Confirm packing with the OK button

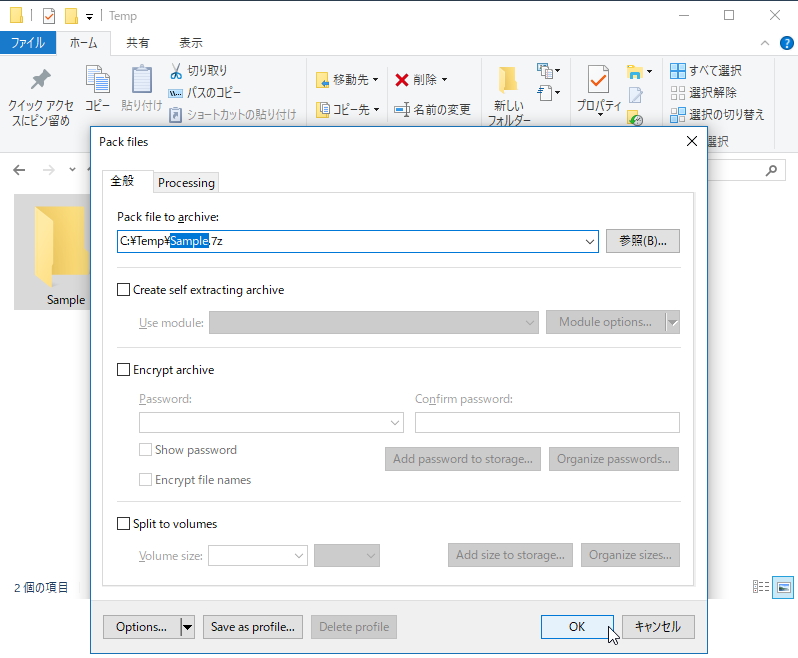577,626
